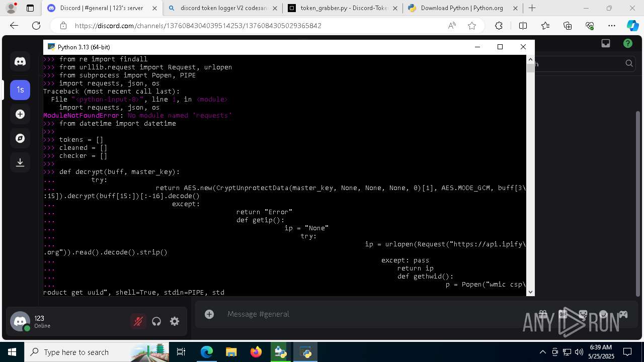The width and height of the screenshot is (644, 362).
Task: Open the Windows Start menu
Action: coord(12,352)
